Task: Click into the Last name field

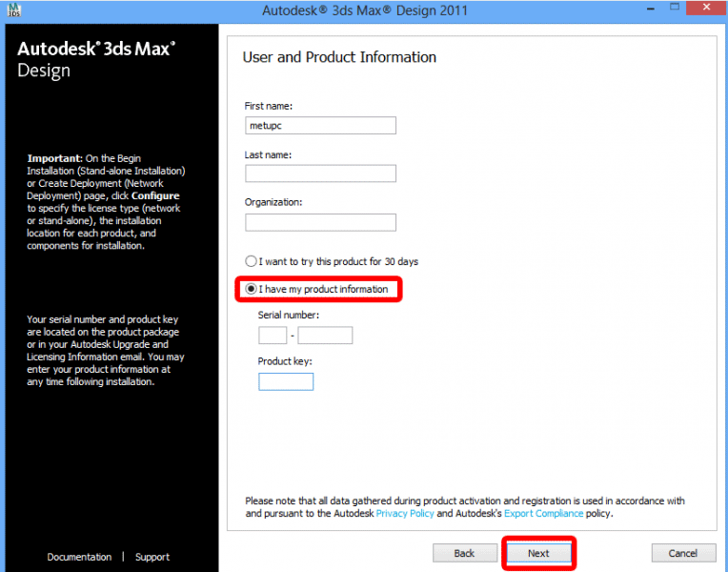Action: 320,174
